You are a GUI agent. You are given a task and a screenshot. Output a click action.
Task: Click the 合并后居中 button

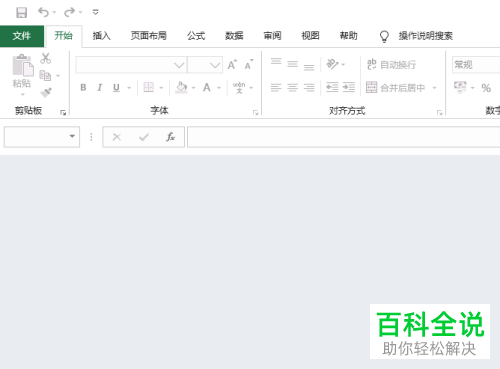[396, 88]
